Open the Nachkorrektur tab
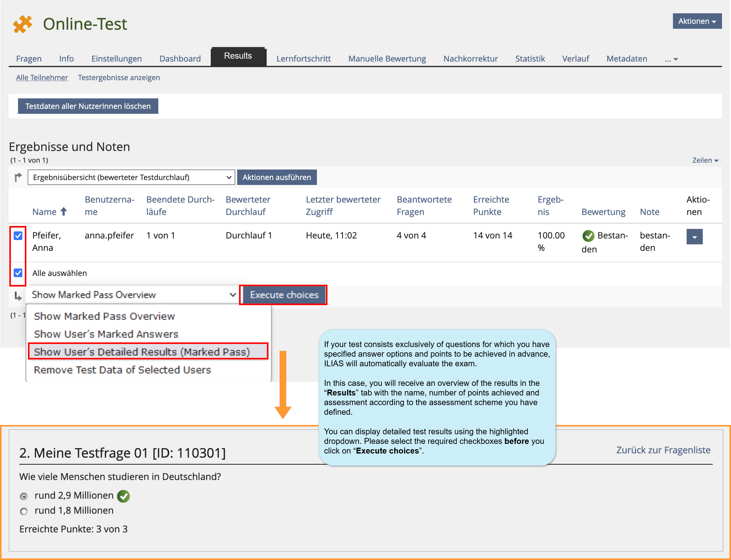Viewport: 731px width, 560px height. pyautogui.click(x=471, y=59)
